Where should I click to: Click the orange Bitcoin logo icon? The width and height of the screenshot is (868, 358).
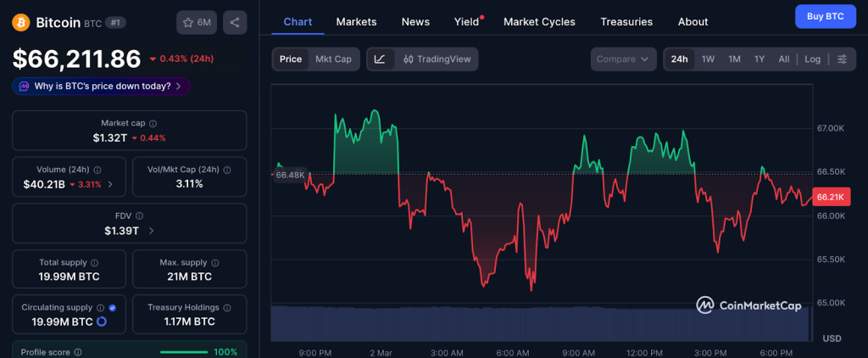pyautogui.click(x=21, y=22)
